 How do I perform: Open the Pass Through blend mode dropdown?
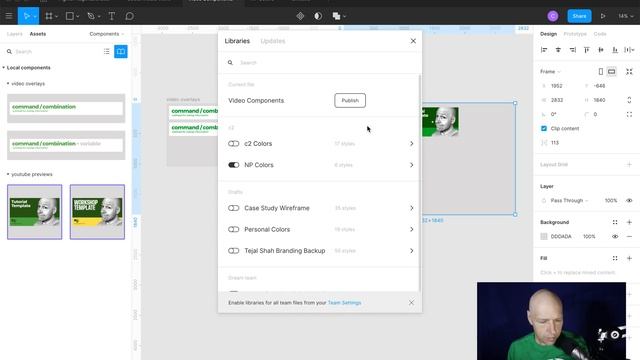tap(569, 201)
